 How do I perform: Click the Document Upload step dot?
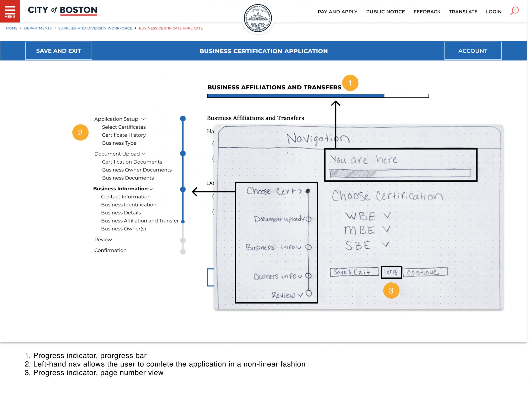(x=183, y=153)
